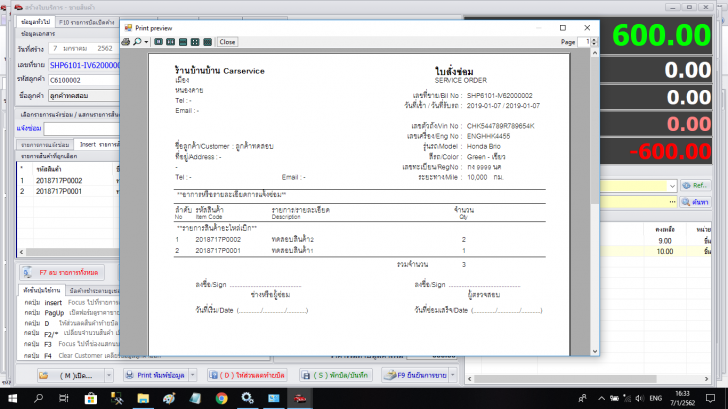The image size is (728, 409).
Task: Open the Windows Start menu
Action: click(13, 398)
